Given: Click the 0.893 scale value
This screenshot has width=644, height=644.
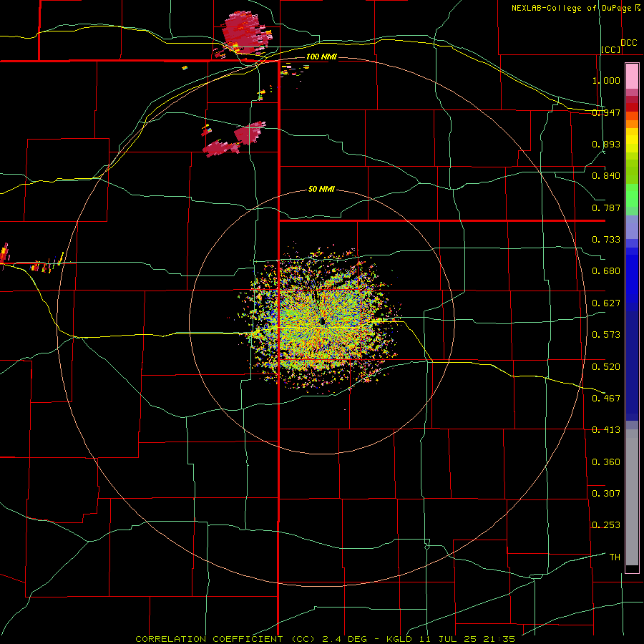Looking at the screenshot, I should tap(606, 144).
